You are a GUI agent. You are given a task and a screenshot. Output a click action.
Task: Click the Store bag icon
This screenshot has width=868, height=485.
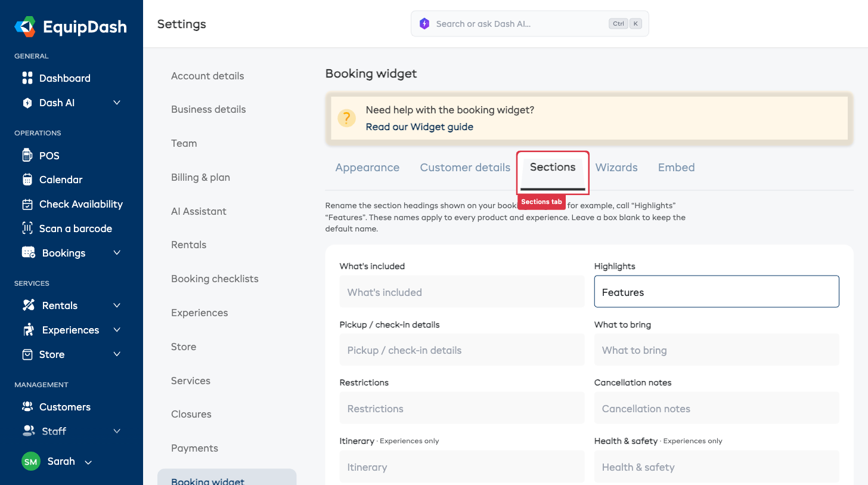point(27,354)
